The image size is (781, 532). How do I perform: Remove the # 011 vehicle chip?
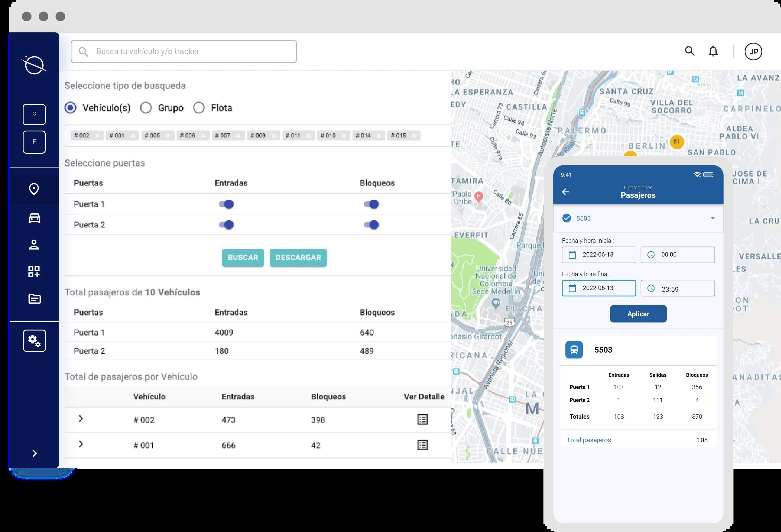pyautogui.click(x=309, y=136)
